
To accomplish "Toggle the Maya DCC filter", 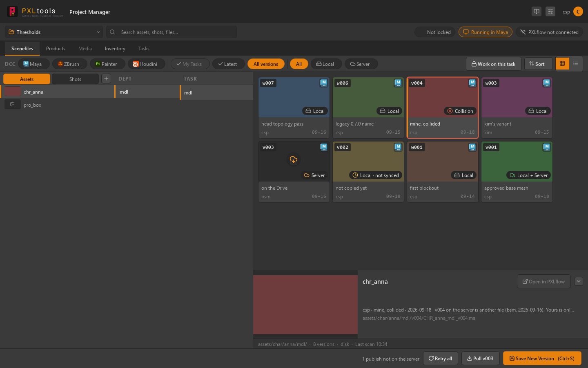I will (33, 64).
